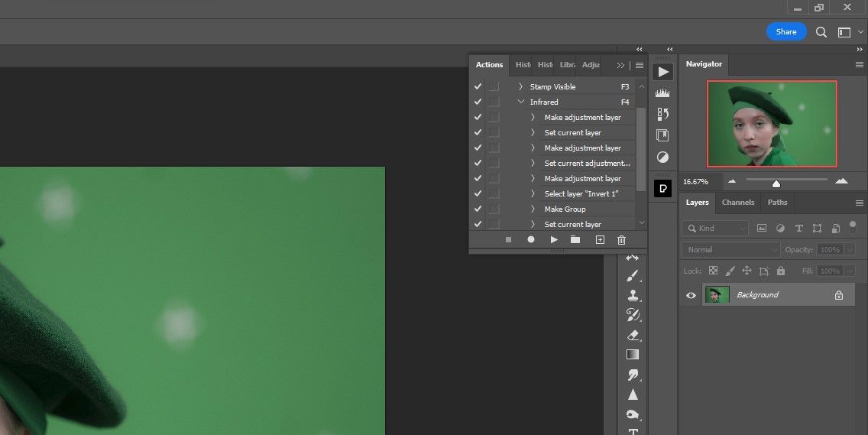This screenshot has width=868, height=435.
Task: Select the History Brush tool
Action: point(633,315)
